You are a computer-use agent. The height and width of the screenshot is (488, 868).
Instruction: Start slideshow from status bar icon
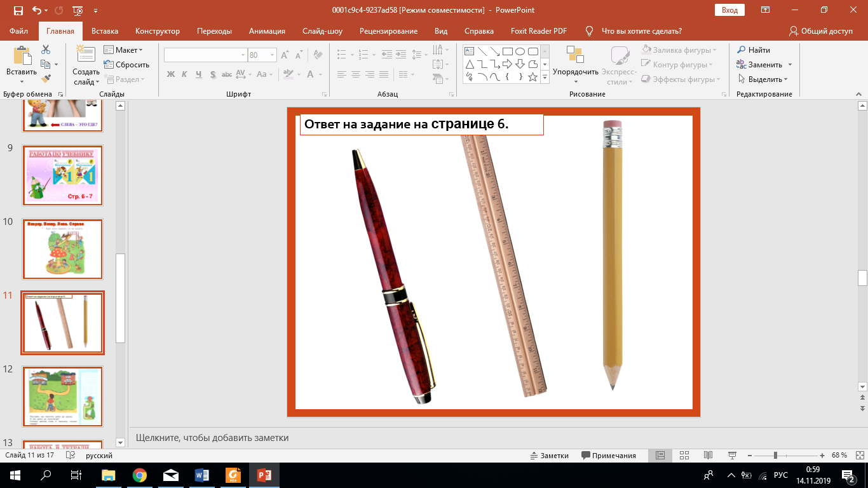pyautogui.click(x=732, y=456)
